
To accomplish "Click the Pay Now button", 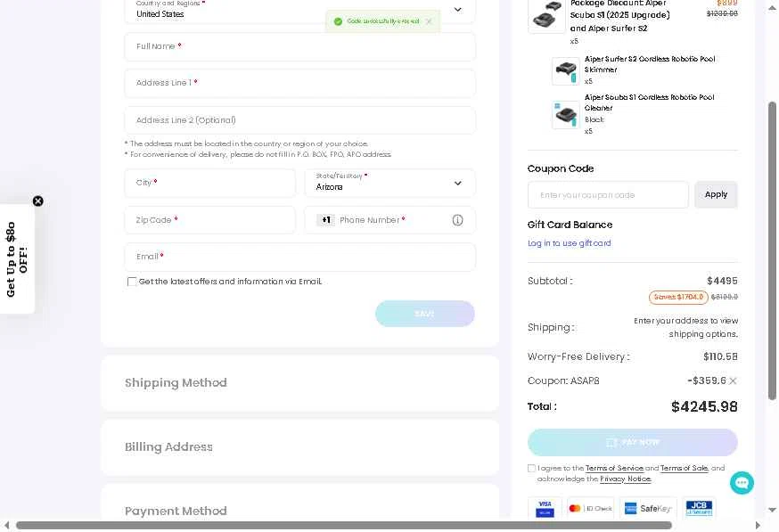I will click(633, 442).
